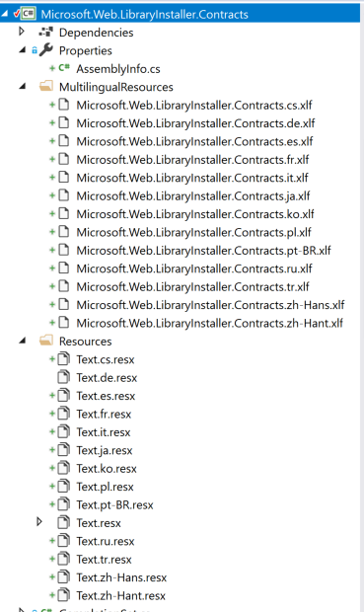Select Text.pt-BR.resx file name
Screen dimensions: 364x612
coord(114,504)
